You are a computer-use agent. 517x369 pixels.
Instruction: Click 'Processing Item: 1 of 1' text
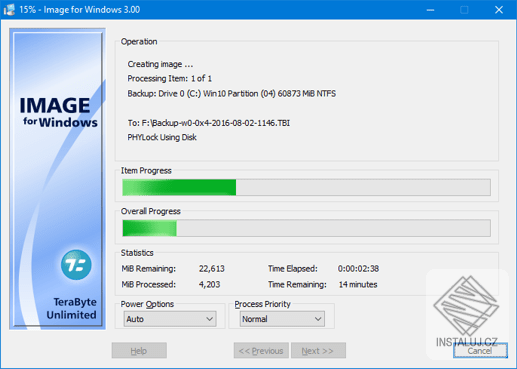coord(170,79)
